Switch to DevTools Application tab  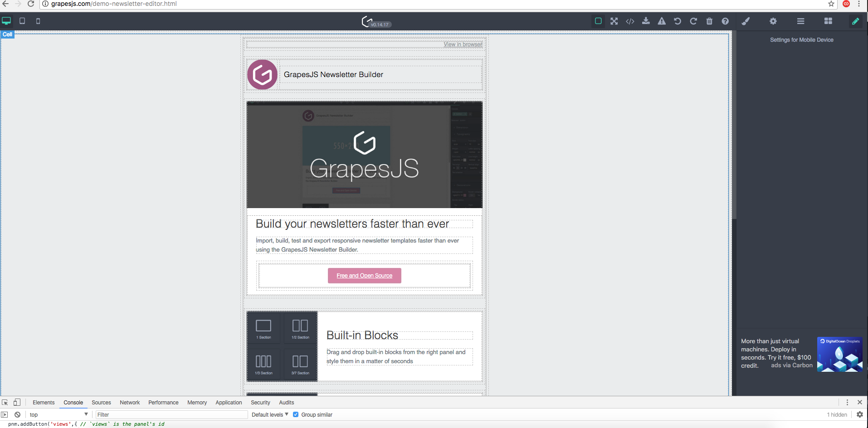tap(229, 403)
